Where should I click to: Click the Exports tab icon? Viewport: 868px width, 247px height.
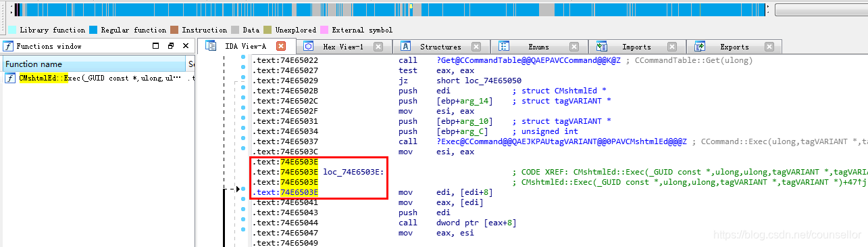(x=699, y=47)
